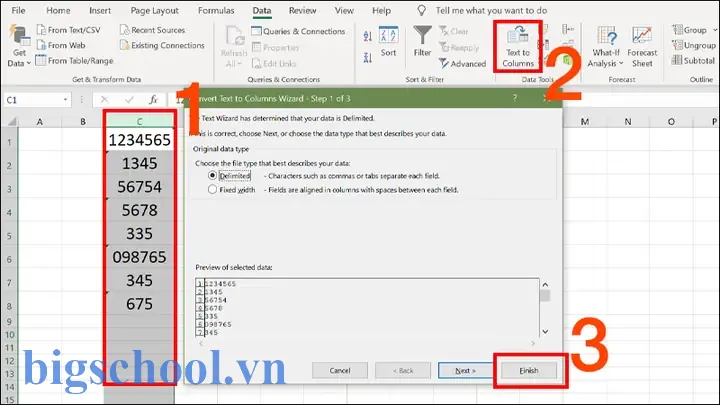Click the Select All corner triangle
This screenshot has height=405, width=720.
point(11,121)
